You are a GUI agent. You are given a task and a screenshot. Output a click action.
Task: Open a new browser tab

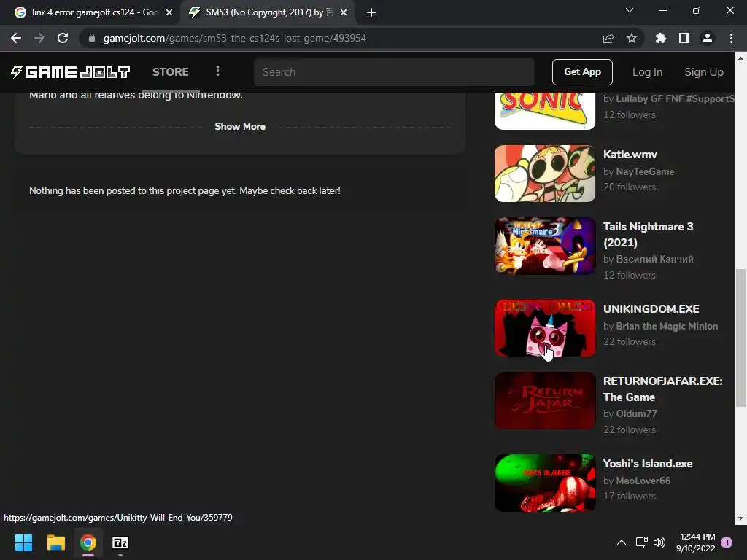[371, 12]
